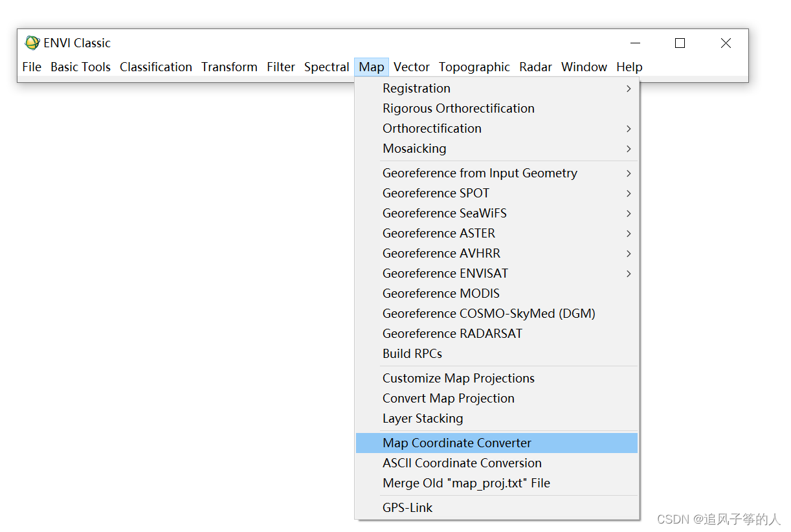Expand the Georeference SPOT submenu
The image size is (791, 532).
click(x=496, y=193)
